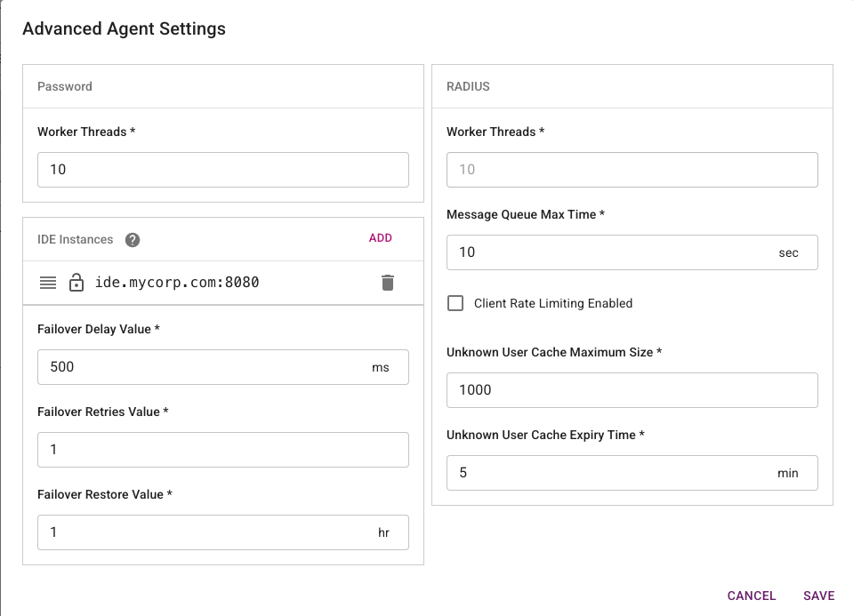Click the hr unit in Failover Restore
Screen dimensions: 853x616
coord(383,532)
